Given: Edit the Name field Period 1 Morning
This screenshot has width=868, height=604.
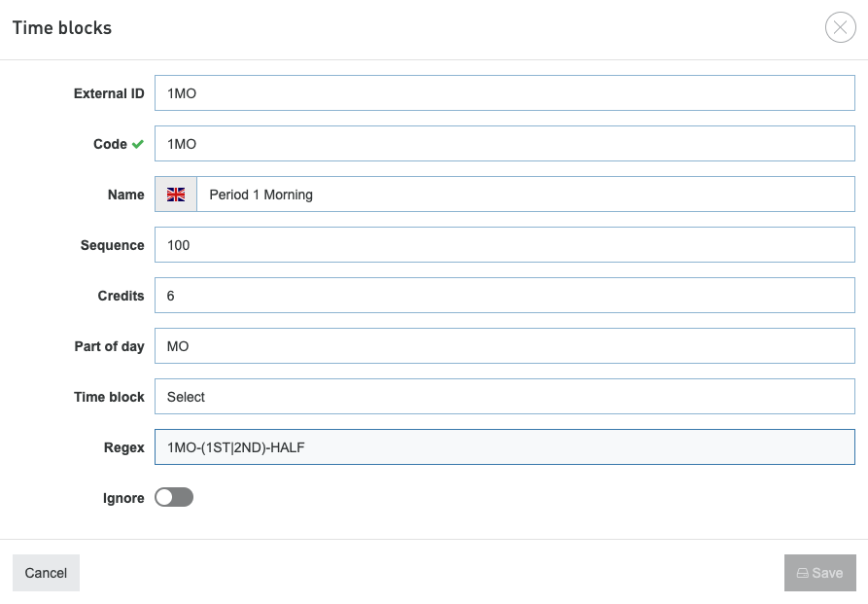Looking at the screenshot, I should click(525, 195).
